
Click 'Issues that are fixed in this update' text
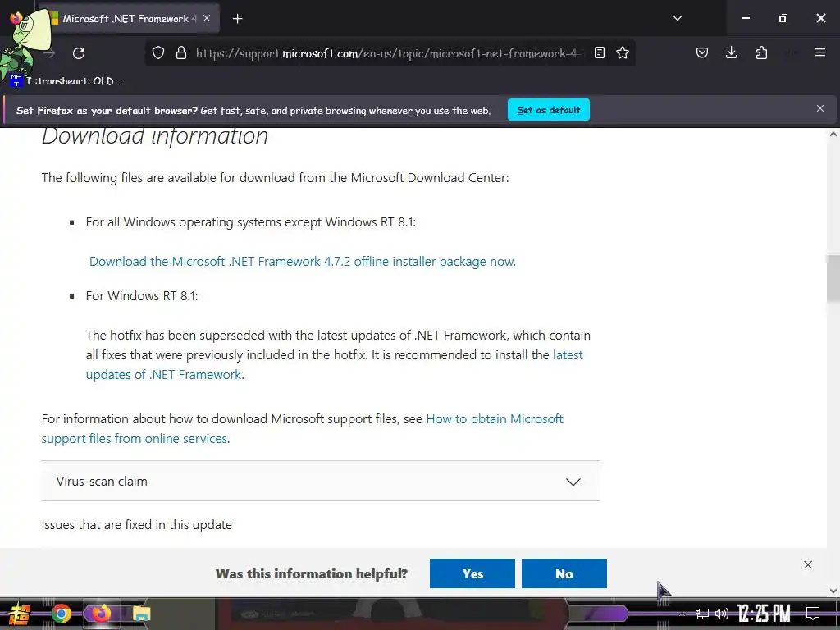[x=137, y=524]
